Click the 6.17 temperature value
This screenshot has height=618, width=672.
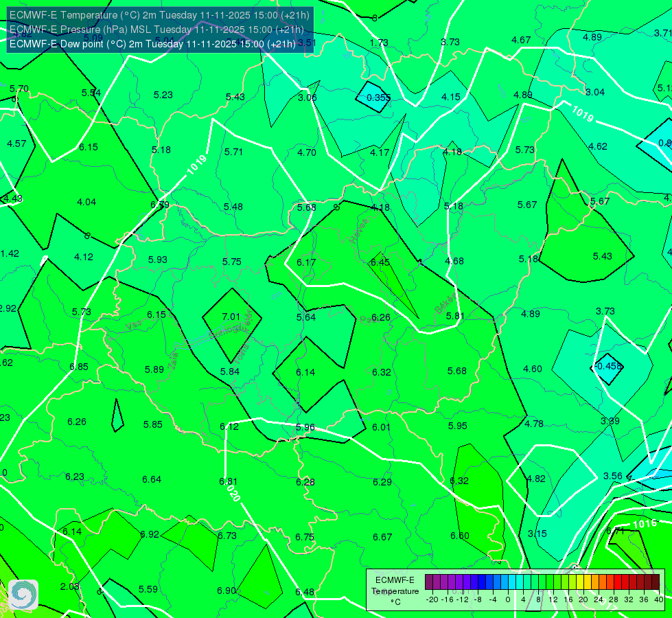point(306,262)
